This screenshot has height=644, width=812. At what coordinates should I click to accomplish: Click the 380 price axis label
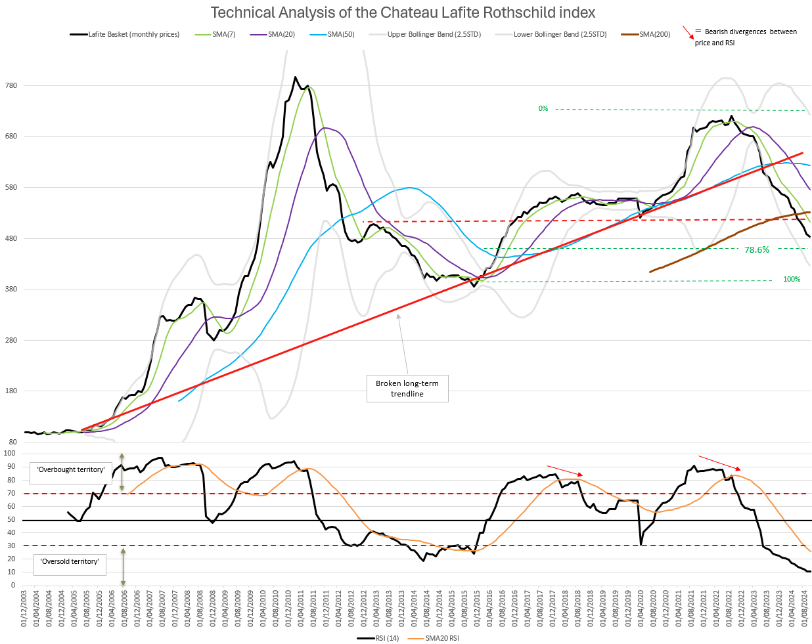(11, 289)
